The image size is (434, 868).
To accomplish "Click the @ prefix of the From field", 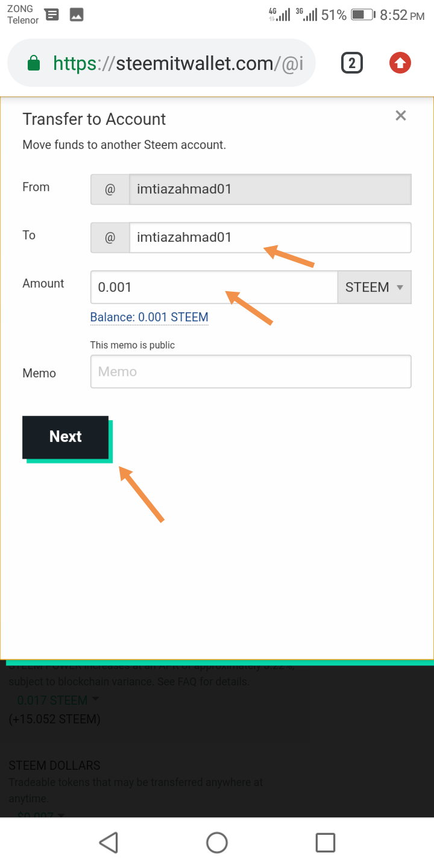I will coord(110,189).
